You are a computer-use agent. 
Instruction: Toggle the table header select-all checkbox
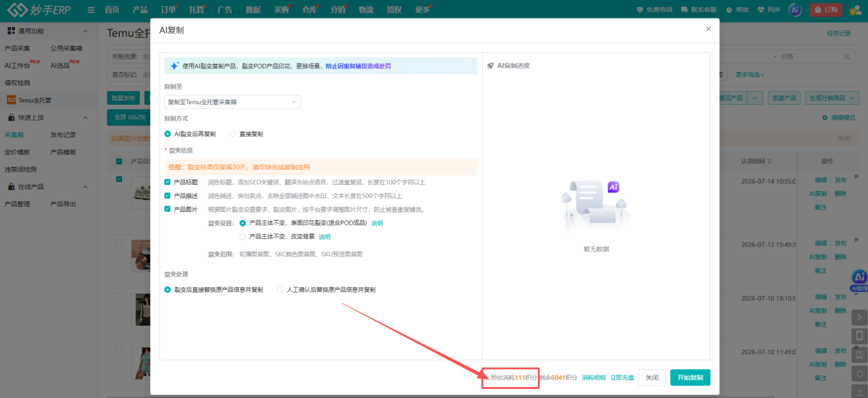[119, 161]
